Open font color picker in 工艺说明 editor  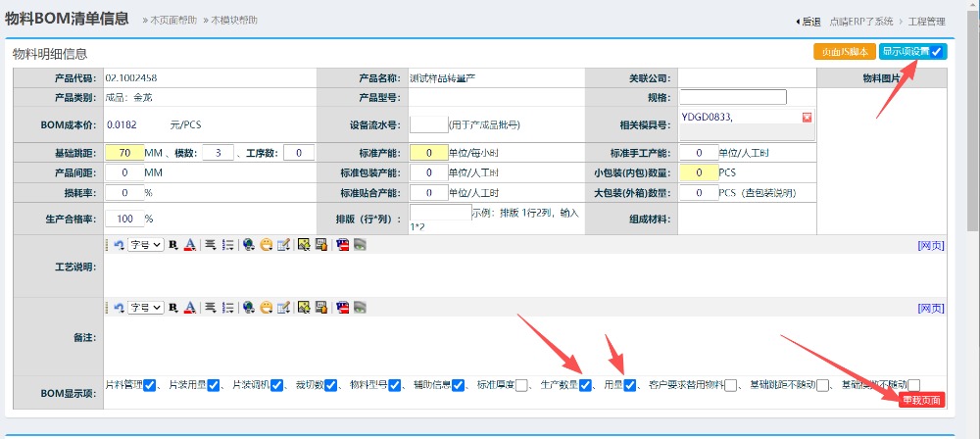pos(190,245)
